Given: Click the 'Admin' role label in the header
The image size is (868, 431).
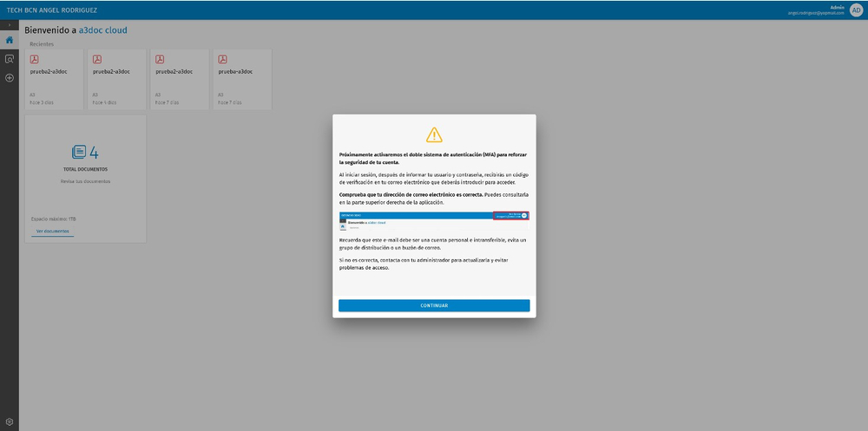Looking at the screenshot, I should coord(838,7).
